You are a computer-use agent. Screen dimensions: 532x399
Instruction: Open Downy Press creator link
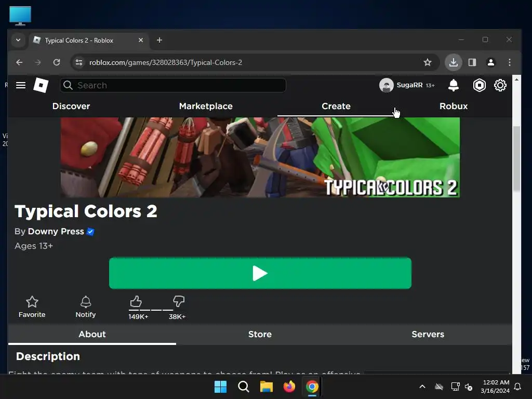pos(56,231)
